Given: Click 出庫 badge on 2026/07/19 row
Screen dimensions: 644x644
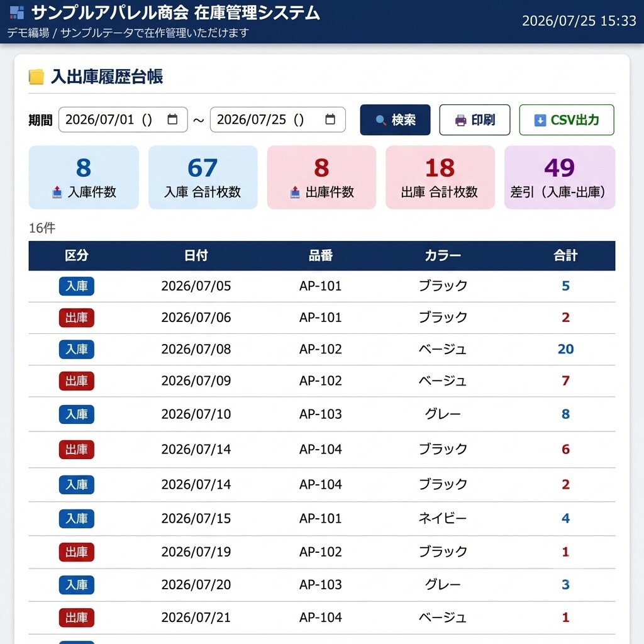Looking at the screenshot, I should (x=77, y=552).
